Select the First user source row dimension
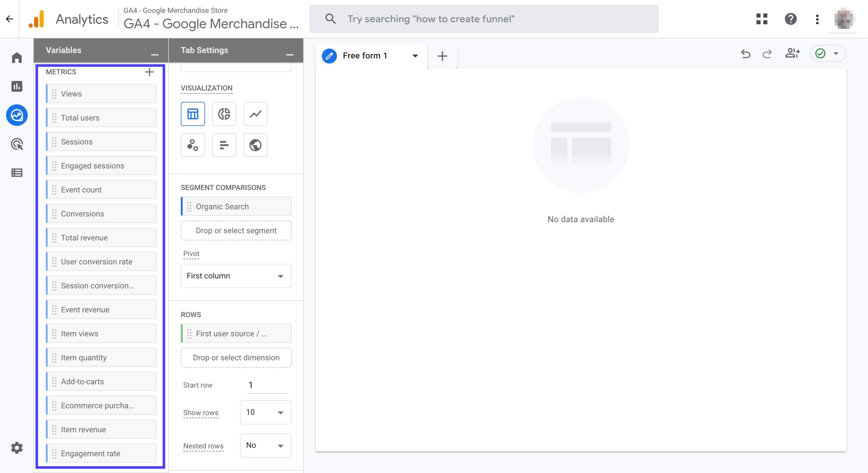868x473 pixels. pos(236,334)
